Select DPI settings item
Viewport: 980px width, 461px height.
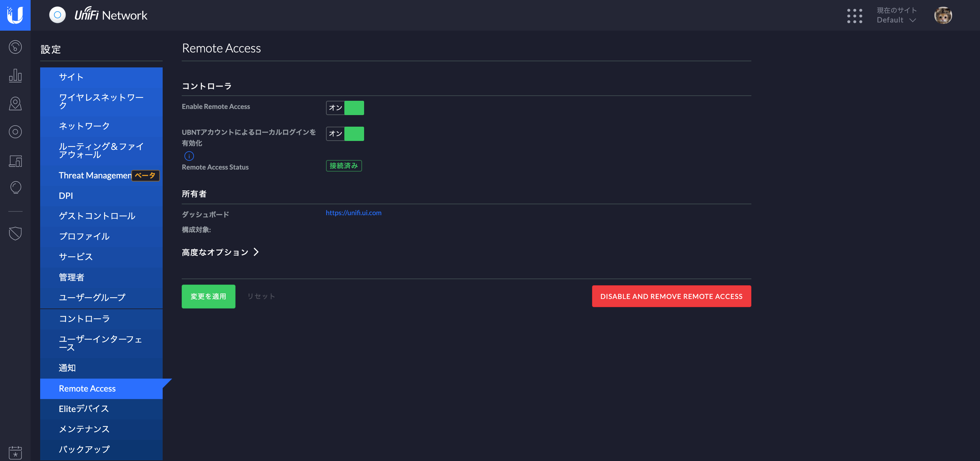(101, 196)
